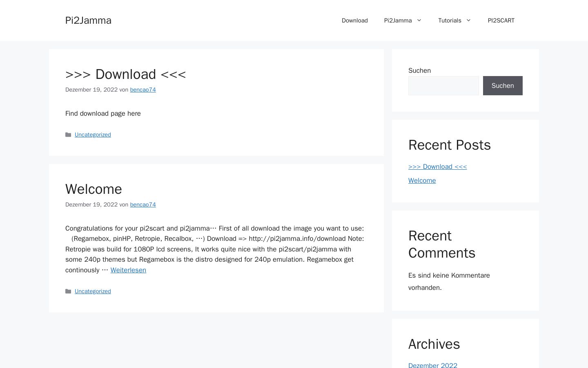
Task: Click the Suchen search button
Action: (x=503, y=85)
